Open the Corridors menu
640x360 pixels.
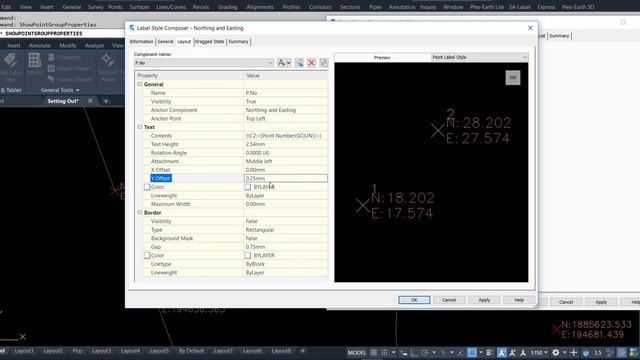pyautogui.click(x=320, y=7)
